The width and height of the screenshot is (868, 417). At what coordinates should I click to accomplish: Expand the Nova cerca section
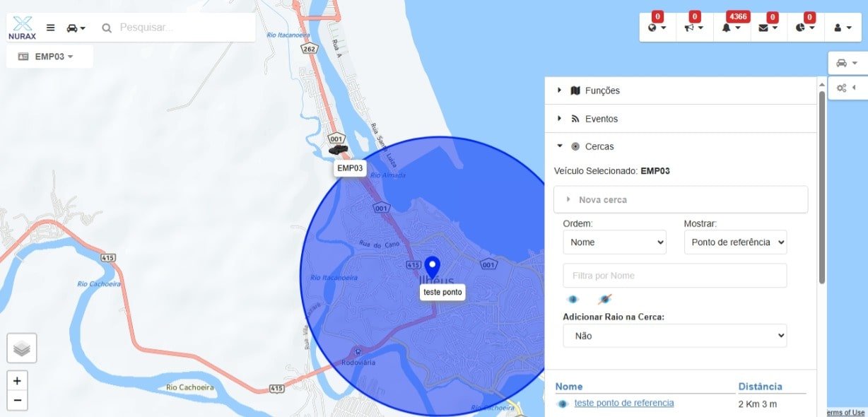pos(602,199)
